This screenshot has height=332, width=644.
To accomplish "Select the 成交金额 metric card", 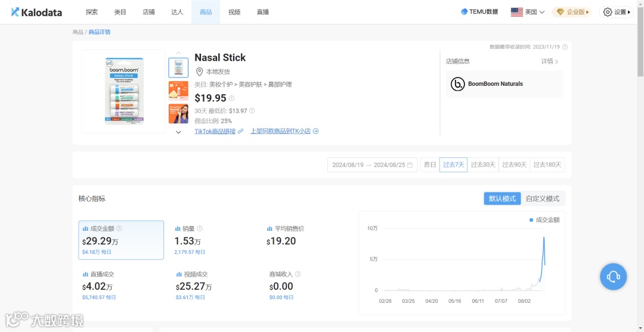I will click(x=121, y=240).
